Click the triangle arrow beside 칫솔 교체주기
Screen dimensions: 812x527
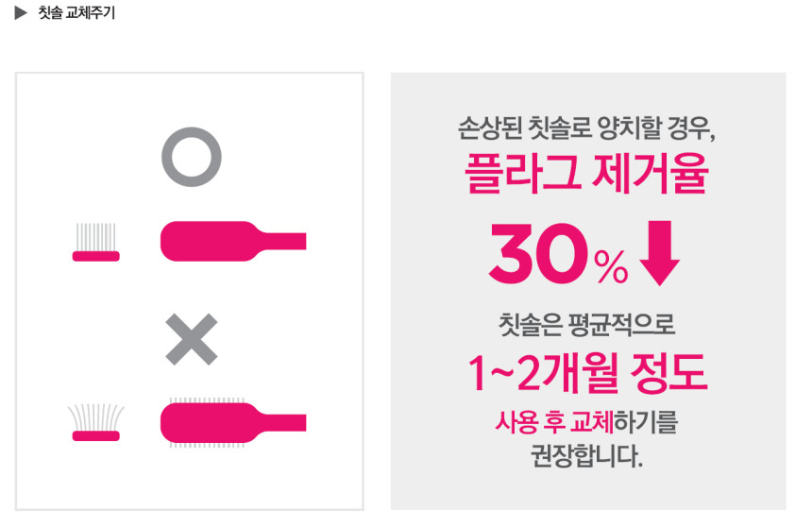tap(22, 14)
